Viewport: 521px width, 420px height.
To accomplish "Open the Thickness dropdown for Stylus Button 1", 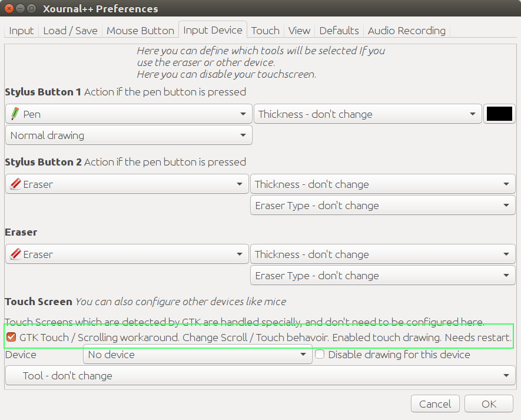I will tap(367, 114).
